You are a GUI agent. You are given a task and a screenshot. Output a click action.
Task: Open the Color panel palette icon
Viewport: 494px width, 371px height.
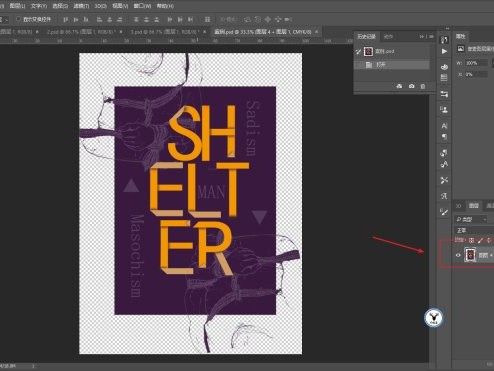[444, 67]
